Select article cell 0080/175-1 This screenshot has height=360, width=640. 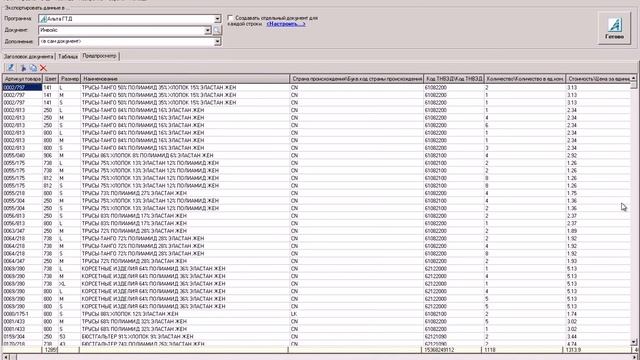(22, 314)
